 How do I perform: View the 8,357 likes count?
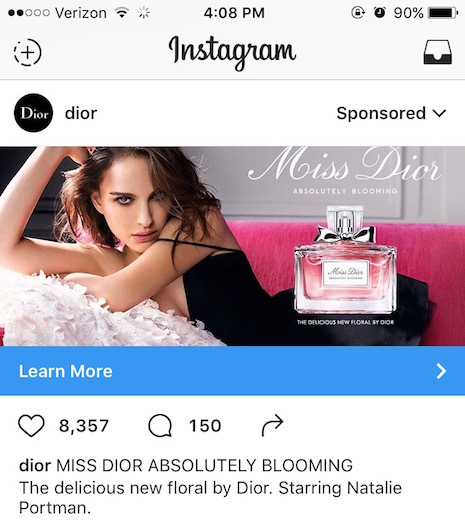click(x=84, y=426)
